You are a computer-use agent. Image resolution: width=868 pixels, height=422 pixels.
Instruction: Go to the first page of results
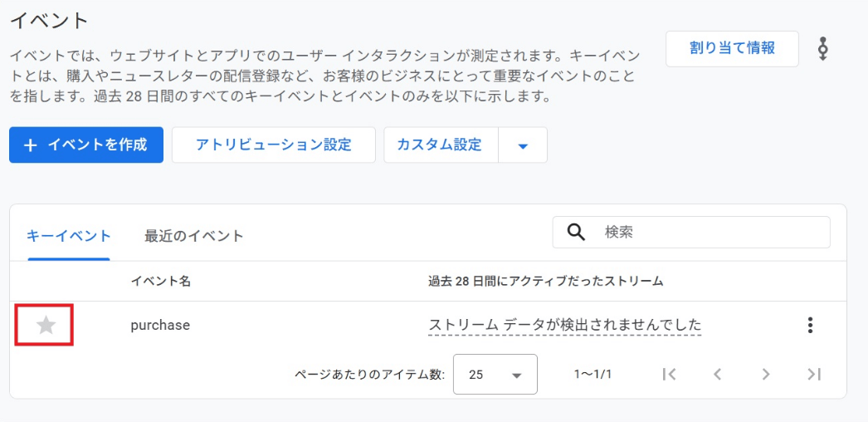(670, 375)
